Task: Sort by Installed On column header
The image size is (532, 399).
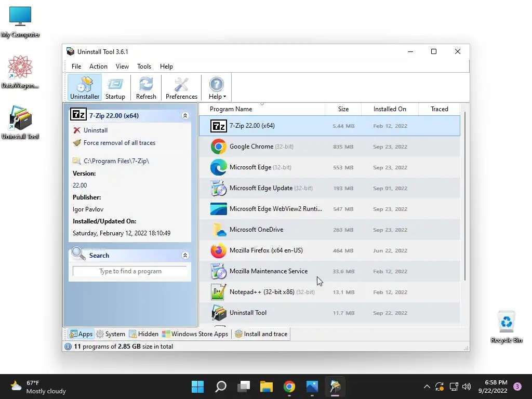Action: pos(390,109)
